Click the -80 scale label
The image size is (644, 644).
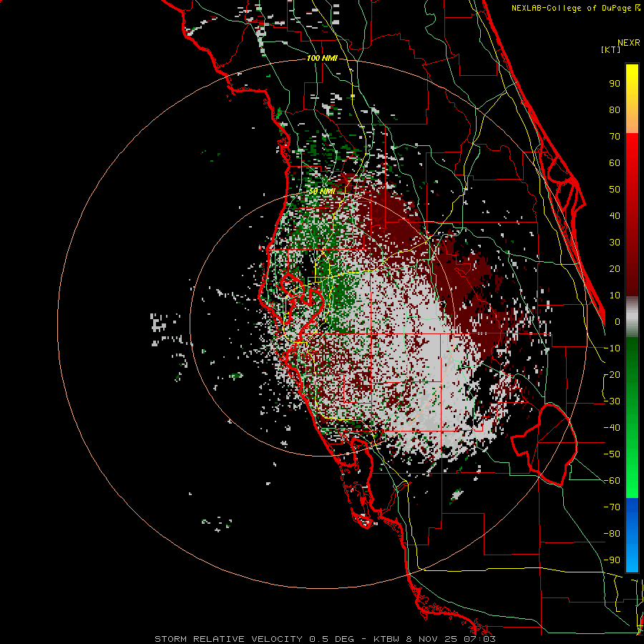coord(612,534)
